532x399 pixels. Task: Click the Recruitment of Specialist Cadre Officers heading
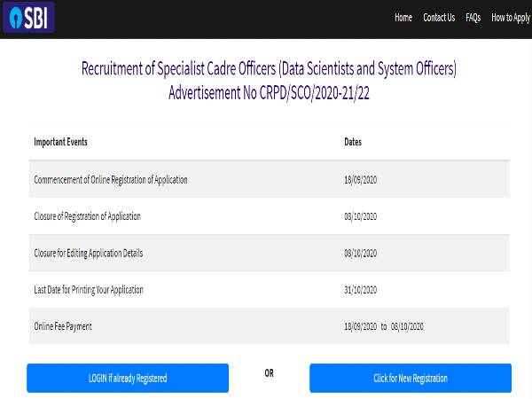coord(269,69)
